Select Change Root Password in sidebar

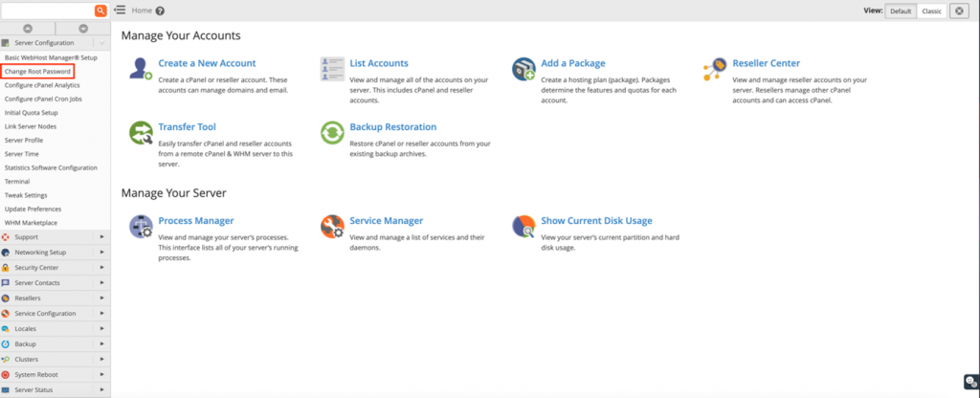click(37, 72)
